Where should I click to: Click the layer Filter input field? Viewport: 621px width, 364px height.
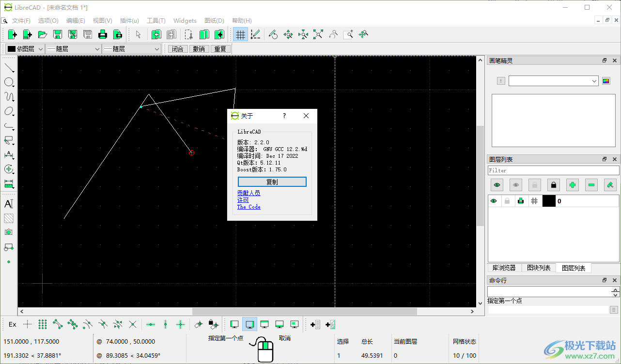(x=553, y=170)
